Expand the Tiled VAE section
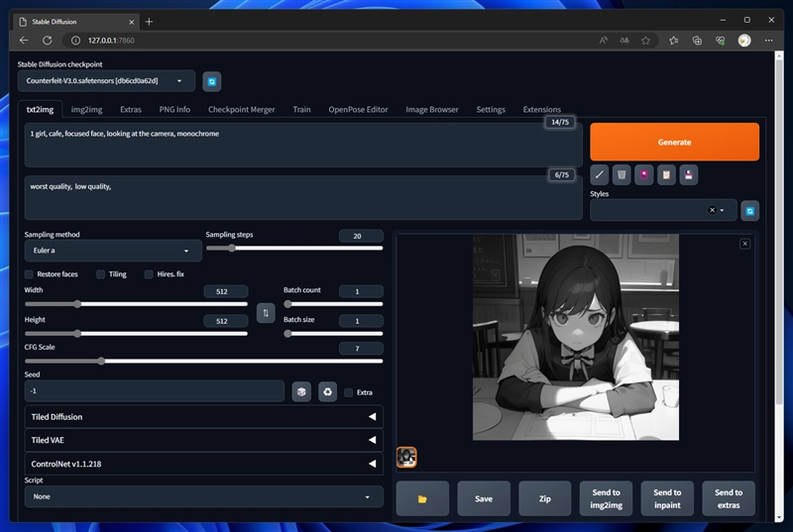 203,440
